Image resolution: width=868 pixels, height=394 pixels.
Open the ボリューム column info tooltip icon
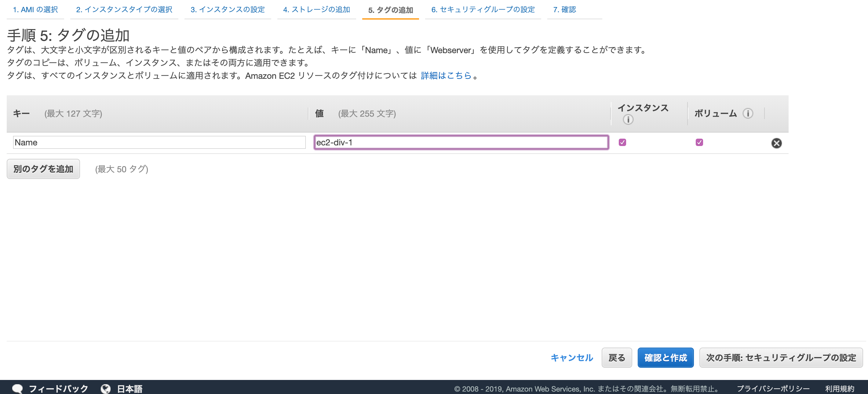[x=748, y=114]
